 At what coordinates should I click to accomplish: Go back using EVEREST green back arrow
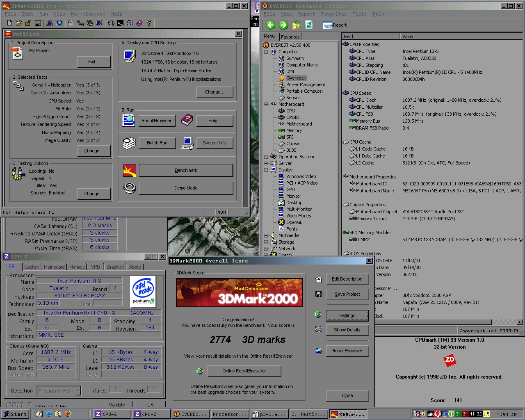270,25
